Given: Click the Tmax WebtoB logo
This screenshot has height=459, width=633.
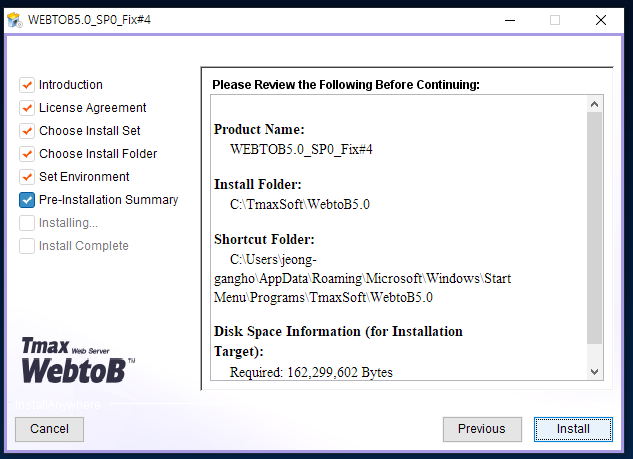Looking at the screenshot, I should 78,360.
